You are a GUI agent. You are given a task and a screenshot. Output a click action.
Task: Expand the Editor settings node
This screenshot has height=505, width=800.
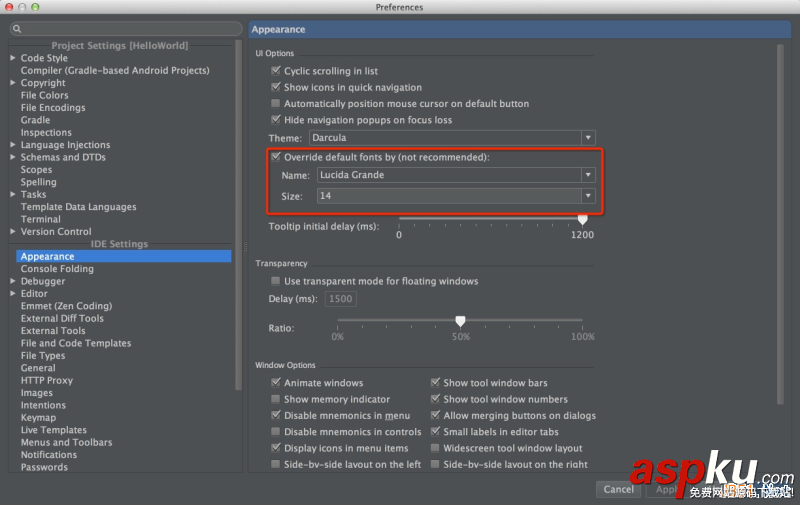(13, 293)
